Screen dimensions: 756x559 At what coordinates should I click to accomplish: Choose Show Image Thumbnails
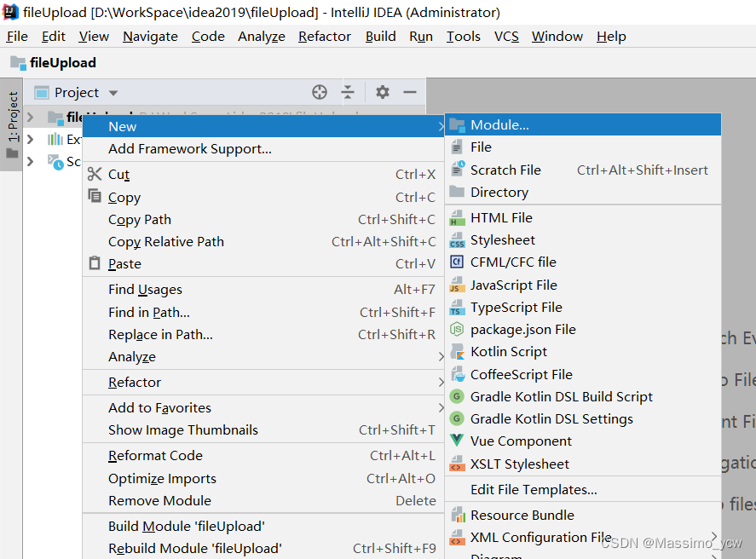point(263,429)
